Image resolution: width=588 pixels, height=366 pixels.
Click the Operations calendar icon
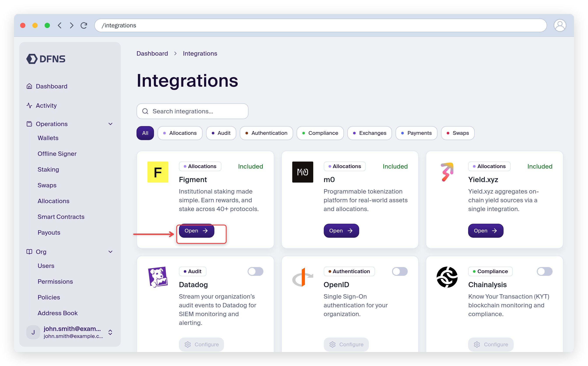[29, 124]
